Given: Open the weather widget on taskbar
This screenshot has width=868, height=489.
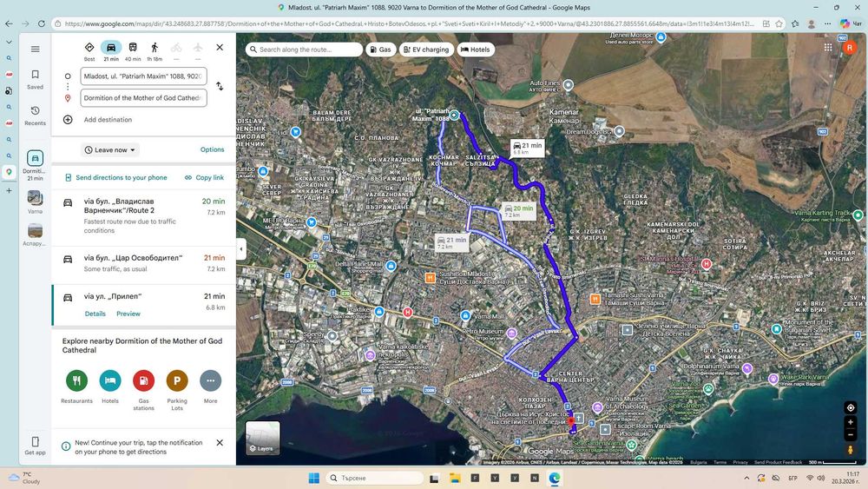Looking at the screenshot, I should pos(25,478).
